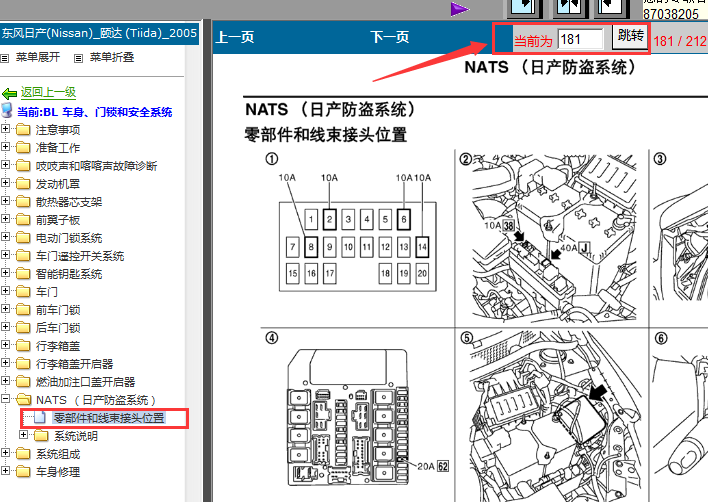Collapse the NATS（日产防盗系统）folder

pos(5,399)
